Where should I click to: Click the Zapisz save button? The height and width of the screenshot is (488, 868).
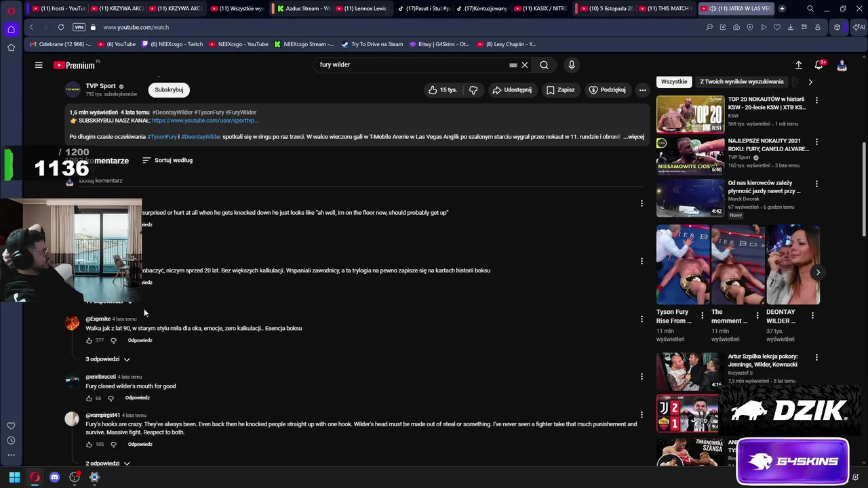(x=561, y=89)
